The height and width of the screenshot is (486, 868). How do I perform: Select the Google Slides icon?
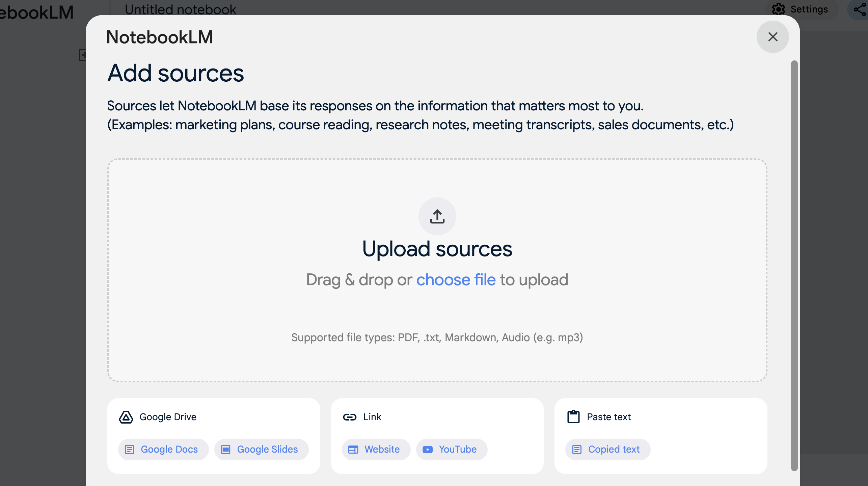point(226,449)
